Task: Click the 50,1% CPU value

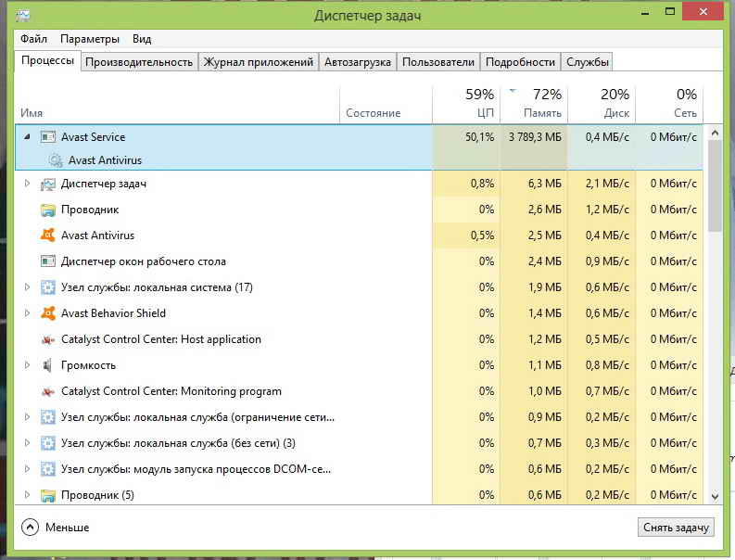Action: pyautogui.click(x=479, y=137)
